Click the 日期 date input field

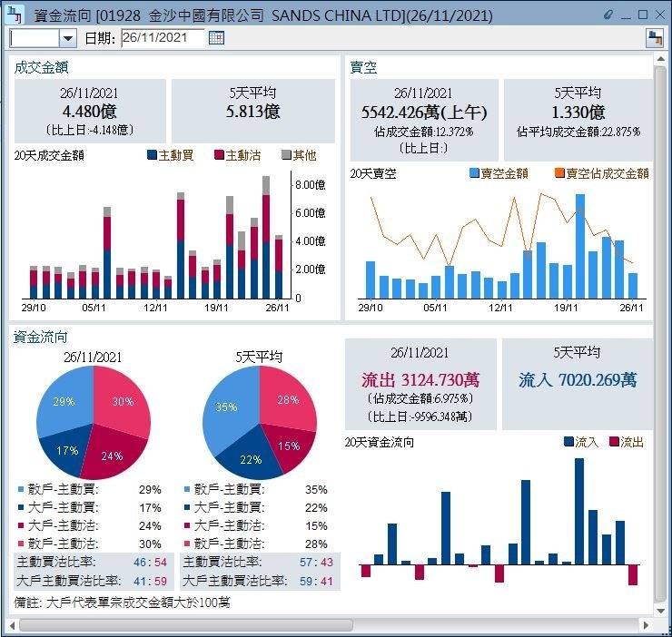(x=162, y=37)
